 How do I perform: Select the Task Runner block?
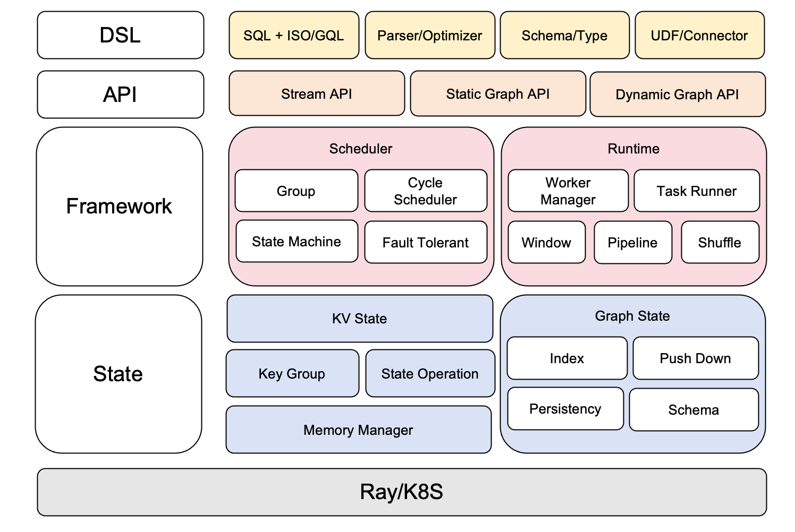point(697,191)
